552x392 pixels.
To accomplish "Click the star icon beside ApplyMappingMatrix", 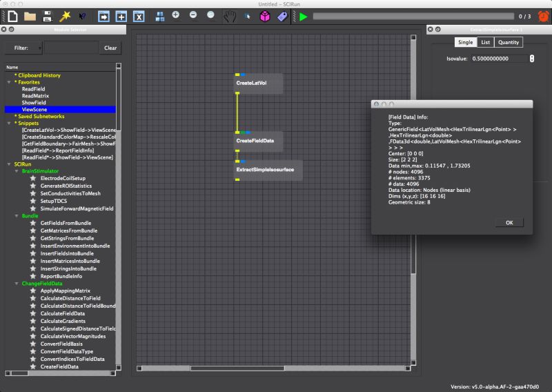I will [x=33, y=291].
